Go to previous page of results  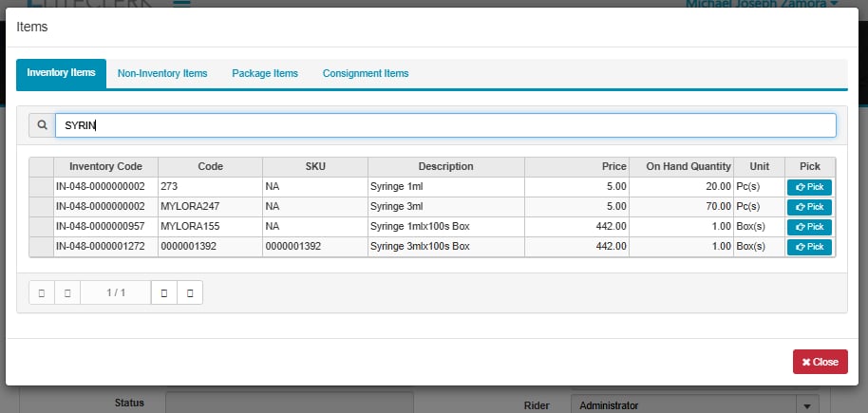(x=67, y=293)
